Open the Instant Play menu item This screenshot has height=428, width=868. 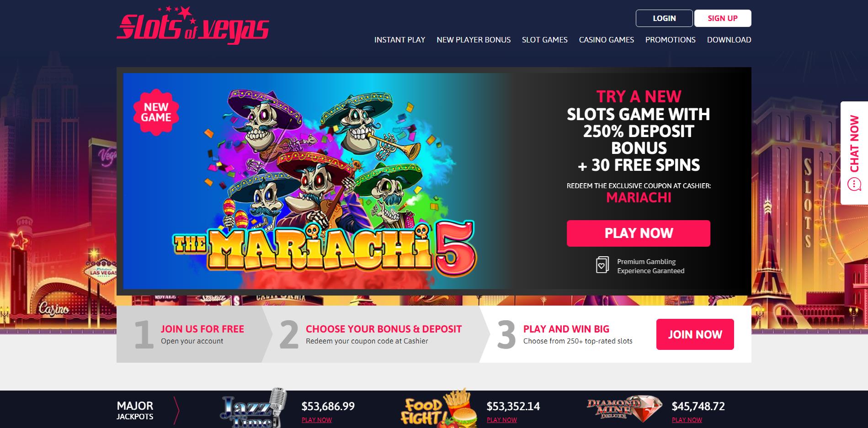(399, 40)
